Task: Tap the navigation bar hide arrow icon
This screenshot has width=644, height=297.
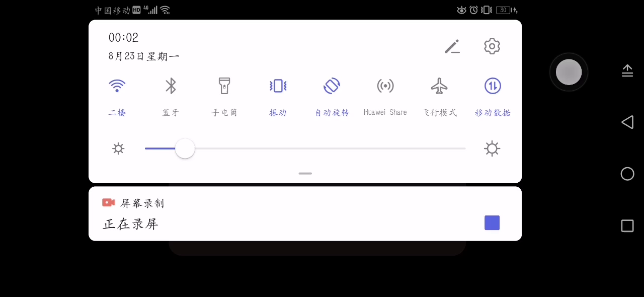Action: [x=627, y=70]
